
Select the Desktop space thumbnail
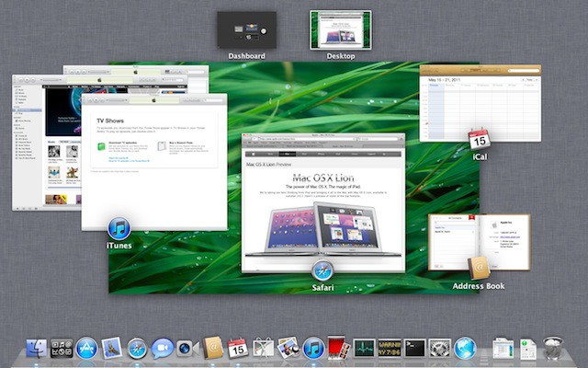click(x=341, y=30)
